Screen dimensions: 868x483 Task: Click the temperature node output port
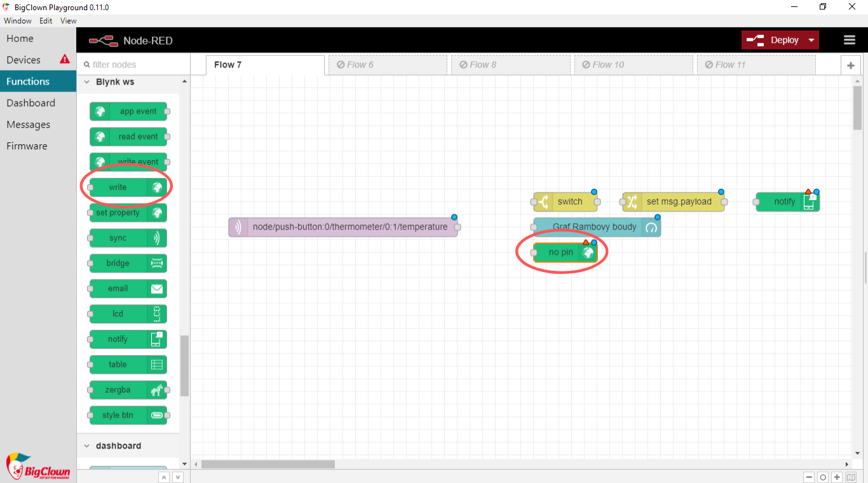458,227
